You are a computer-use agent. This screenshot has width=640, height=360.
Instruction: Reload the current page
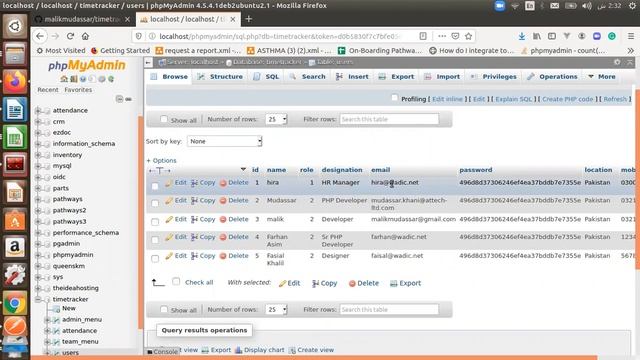70,36
